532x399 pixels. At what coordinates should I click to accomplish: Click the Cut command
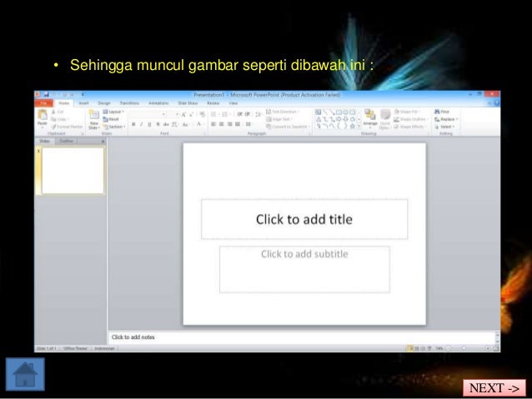point(58,112)
